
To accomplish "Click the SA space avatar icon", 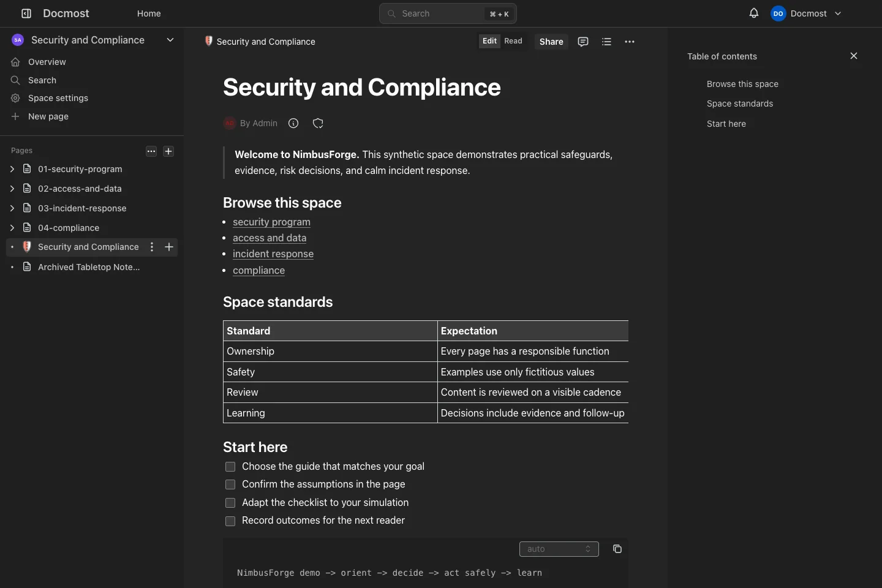I will [18, 40].
